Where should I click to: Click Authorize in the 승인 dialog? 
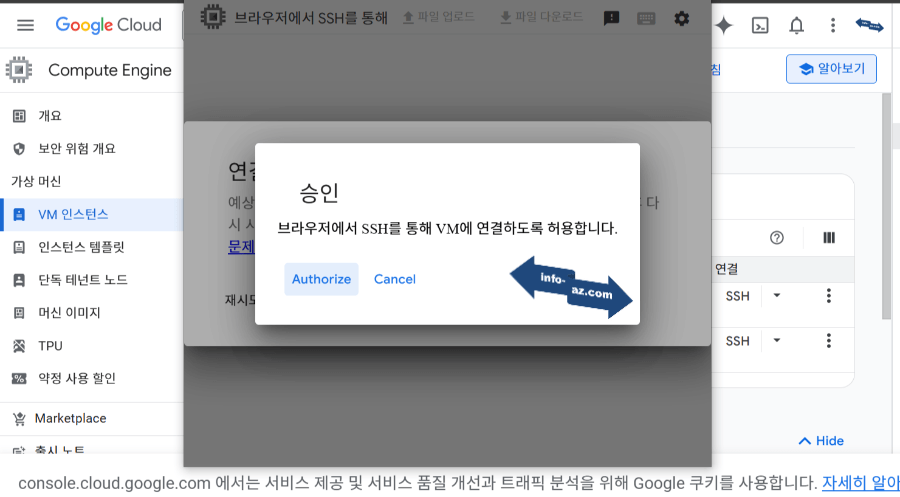pos(321,279)
